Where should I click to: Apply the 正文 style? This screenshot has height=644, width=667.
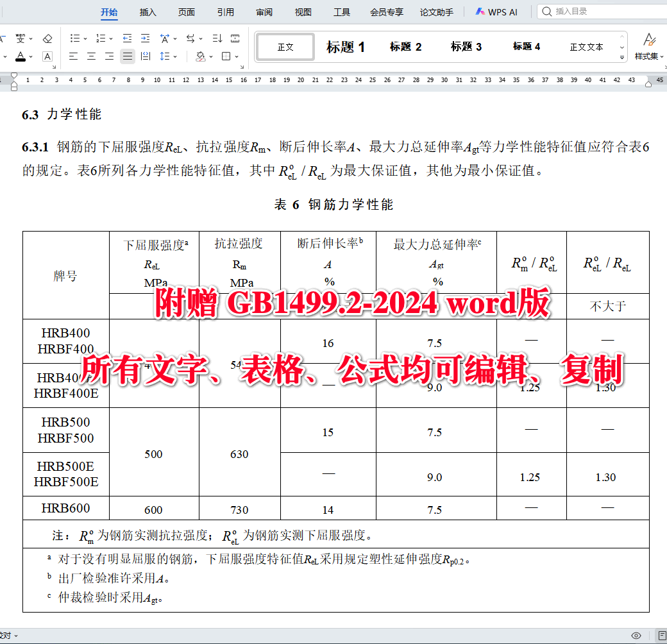pyautogui.click(x=285, y=47)
